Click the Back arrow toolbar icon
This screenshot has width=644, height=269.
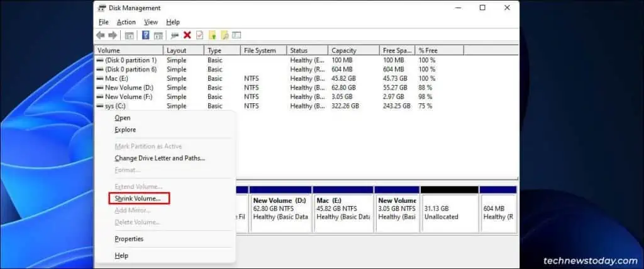pos(100,35)
